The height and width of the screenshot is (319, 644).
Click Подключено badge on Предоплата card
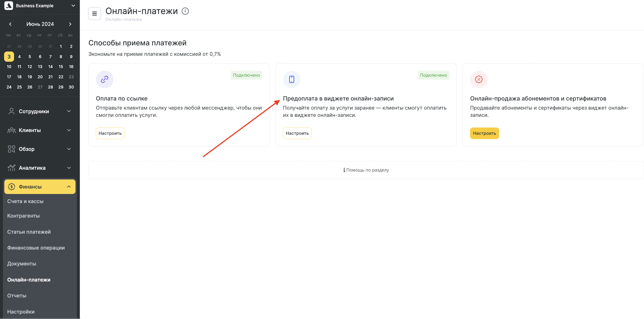point(434,75)
